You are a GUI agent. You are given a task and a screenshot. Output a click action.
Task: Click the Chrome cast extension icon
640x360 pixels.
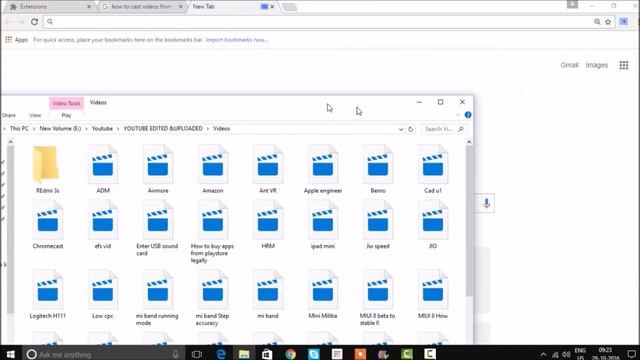click(624, 22)
